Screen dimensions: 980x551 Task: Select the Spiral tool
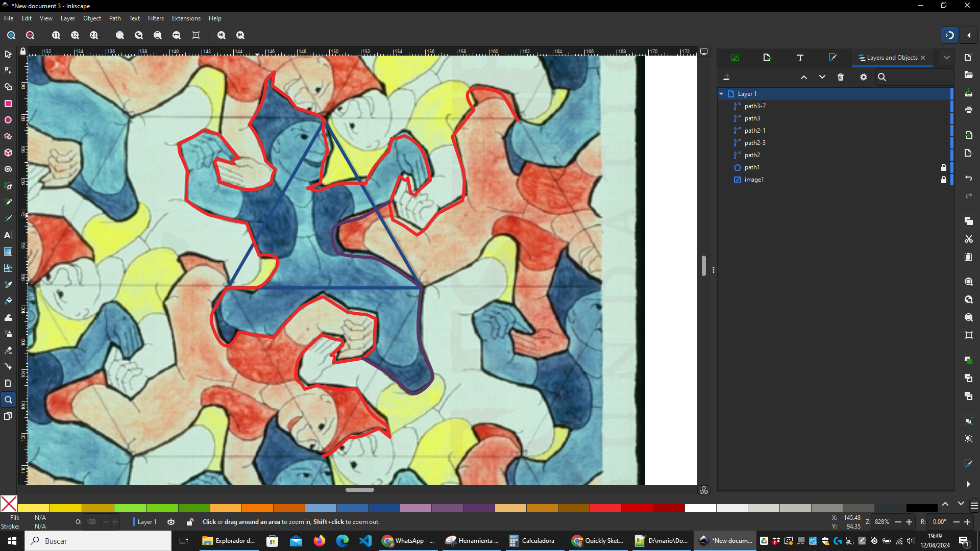pos(8,169)
